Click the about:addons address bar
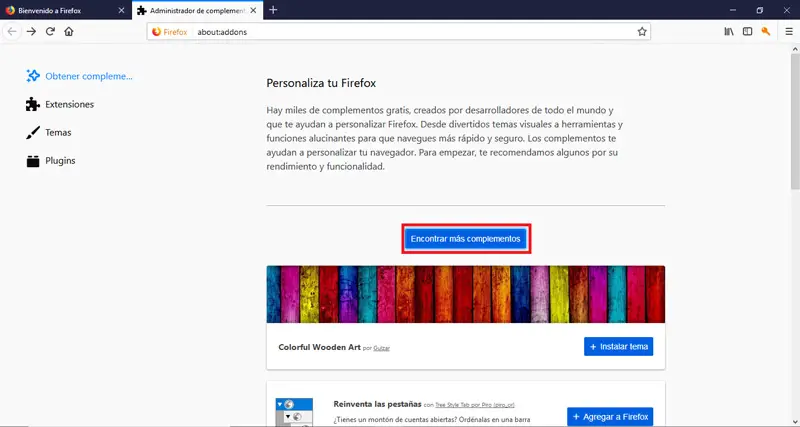The height and width of the screenshot is (427, 800). [x=398, y=32]
